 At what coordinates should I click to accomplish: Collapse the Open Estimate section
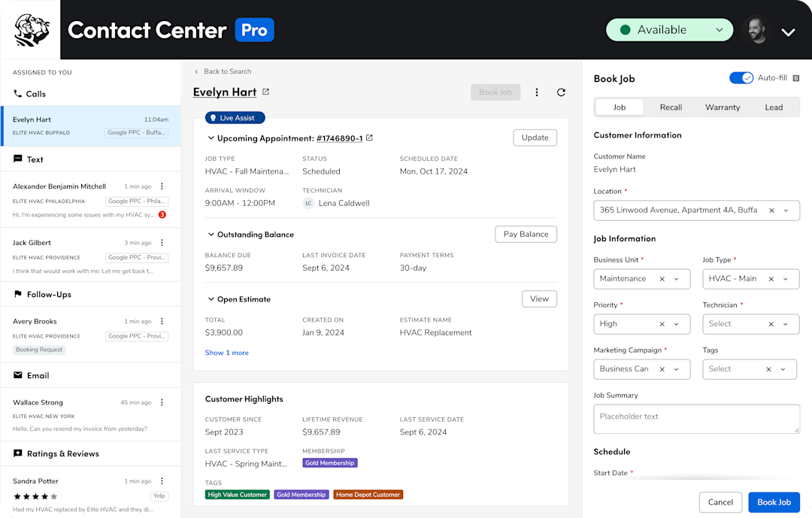(x=211, y=299)
